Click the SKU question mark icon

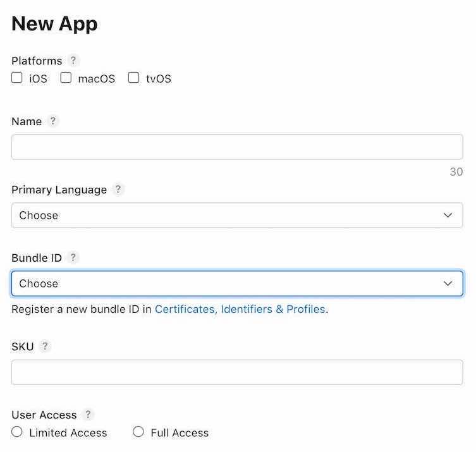(45, 346)
